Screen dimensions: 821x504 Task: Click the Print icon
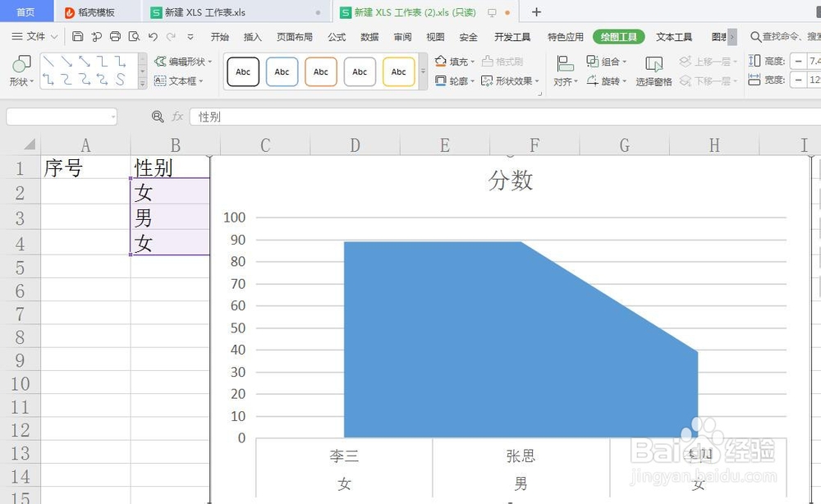tap(116, 37)
